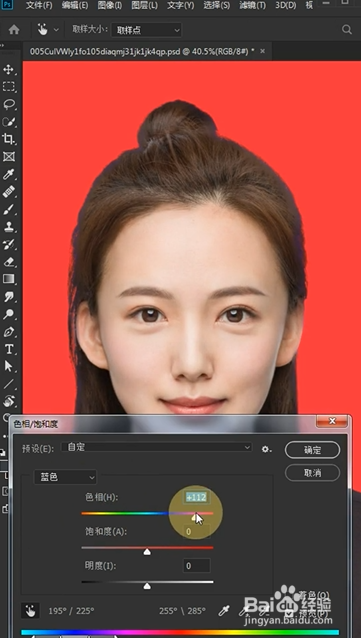Select the Crop tool
Viewport: 361px width, 638px height.
[x=9, y=140]
